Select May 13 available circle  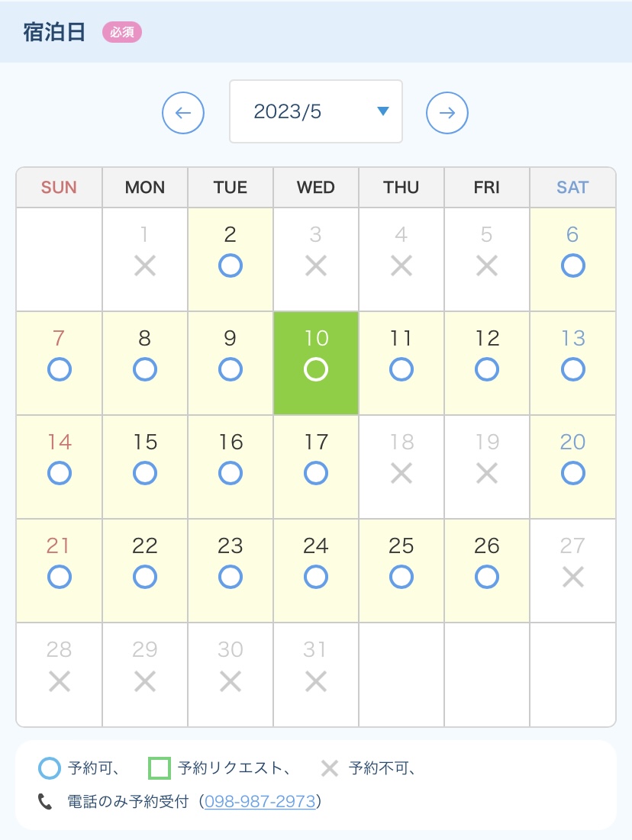pyautogui.click(x=573, y=369)
